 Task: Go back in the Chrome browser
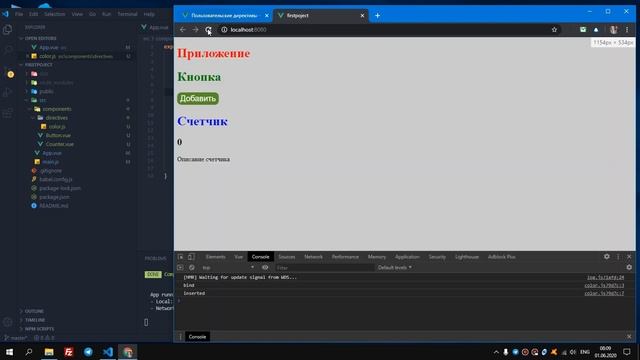point(183,30)
